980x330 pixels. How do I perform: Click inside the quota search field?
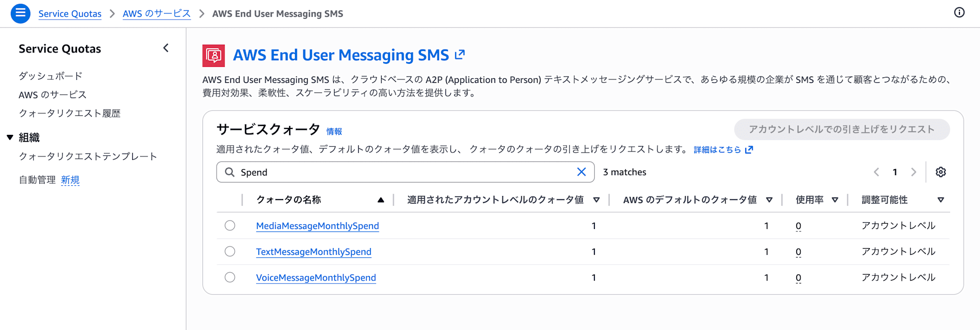[x=392, y=172]
